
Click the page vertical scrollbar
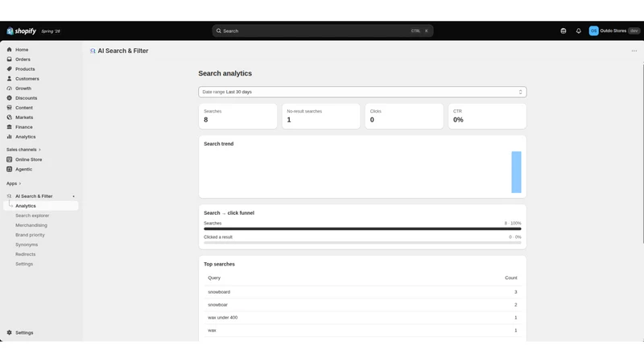coord(642,153)
